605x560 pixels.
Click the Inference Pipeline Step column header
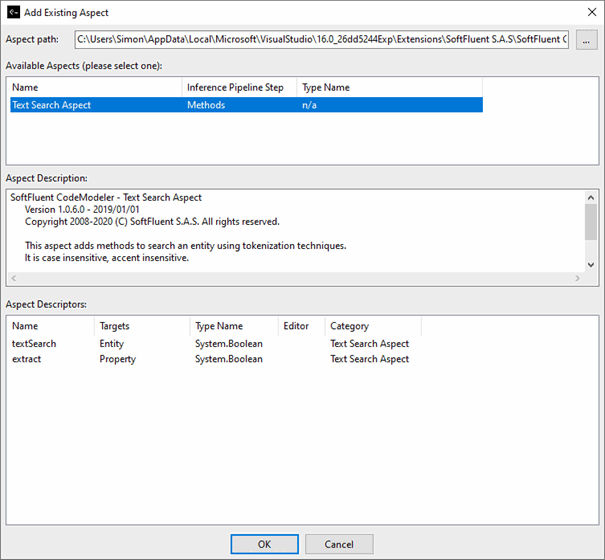(239, 88)
